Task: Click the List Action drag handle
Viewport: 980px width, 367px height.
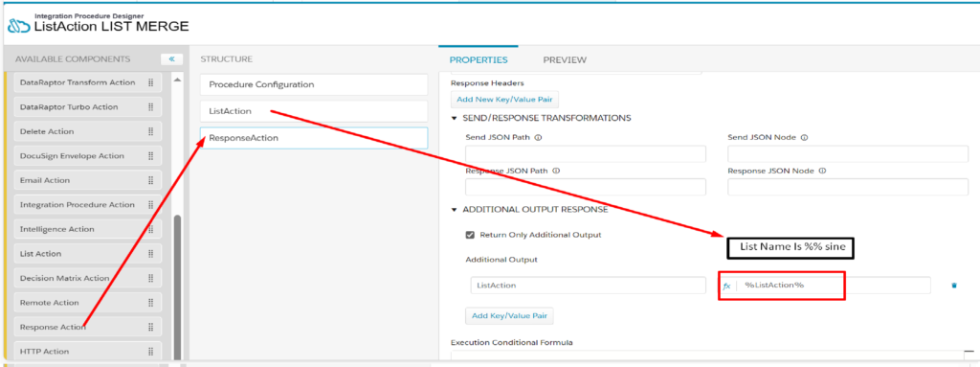Action: 150,254
